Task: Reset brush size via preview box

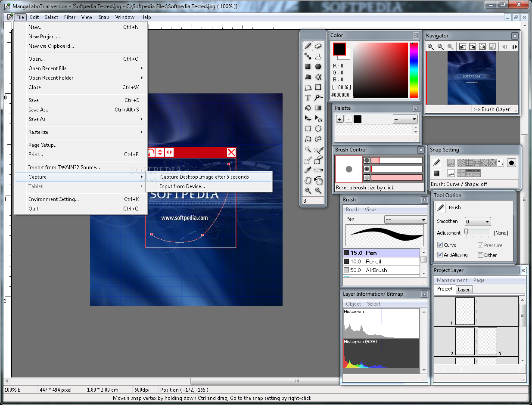Action: (349, 169)
